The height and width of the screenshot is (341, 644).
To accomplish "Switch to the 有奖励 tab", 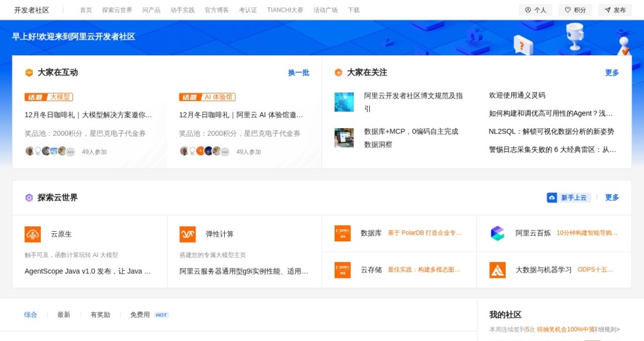I will click(100, 315).
